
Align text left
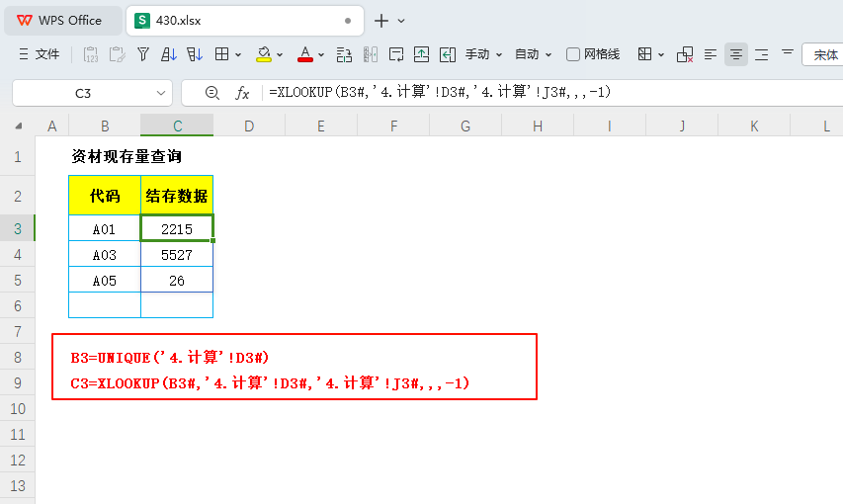point(711,54)
